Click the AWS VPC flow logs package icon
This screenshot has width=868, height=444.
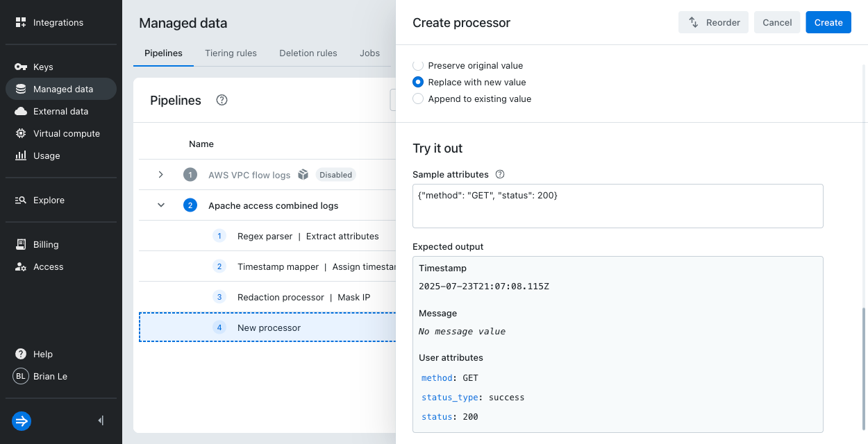(x=303, y=175)
